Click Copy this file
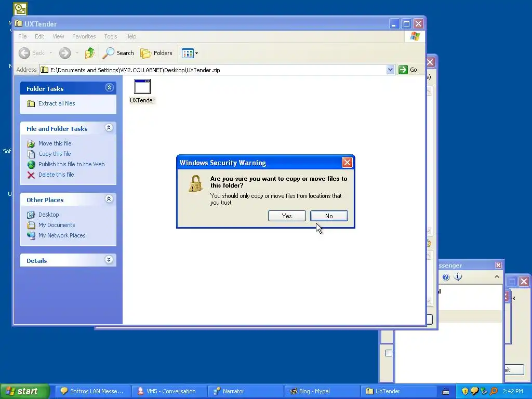 point(55,154)
